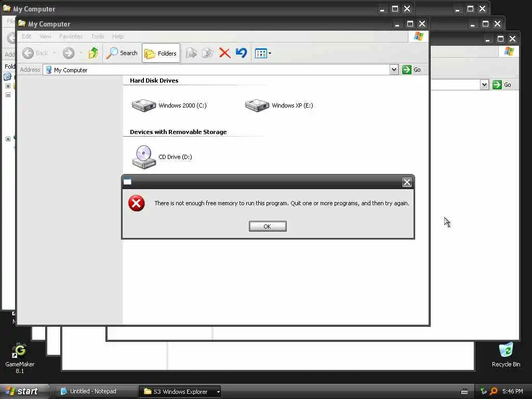The height and width of the screenshot is (399, 532).
Task: Click the Windows flag logo in the front window
Action: [x=418, y=36]
